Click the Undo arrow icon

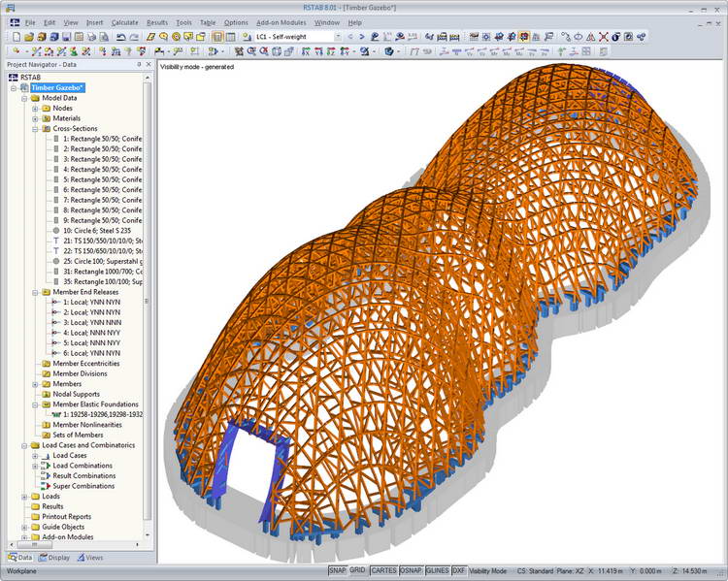click(x=121, y=37)
